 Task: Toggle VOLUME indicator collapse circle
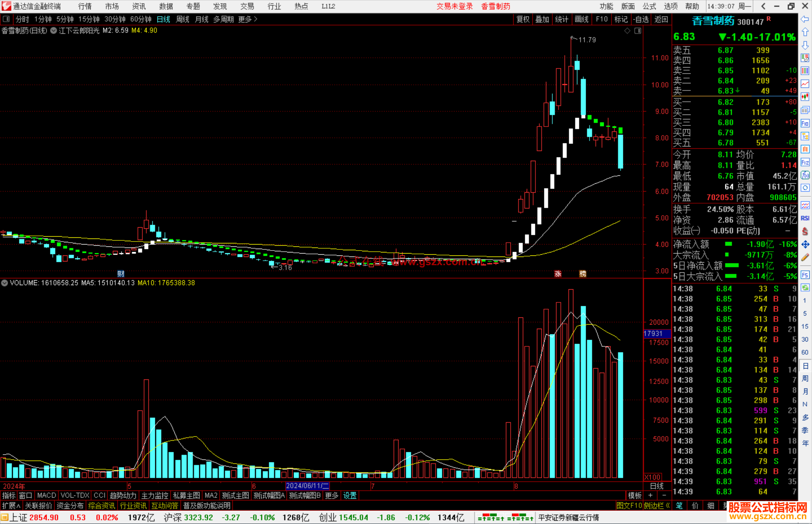click(x=5, y=283)
